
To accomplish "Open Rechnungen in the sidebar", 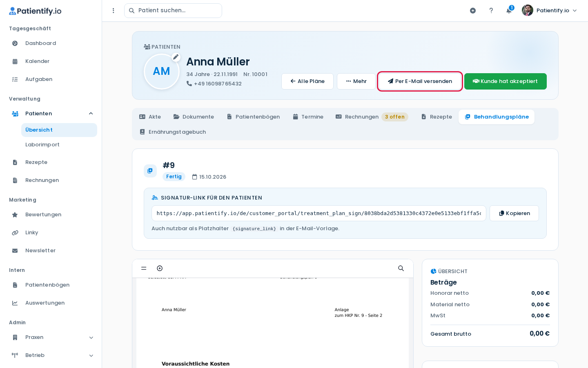I will (x=51, y=180).
